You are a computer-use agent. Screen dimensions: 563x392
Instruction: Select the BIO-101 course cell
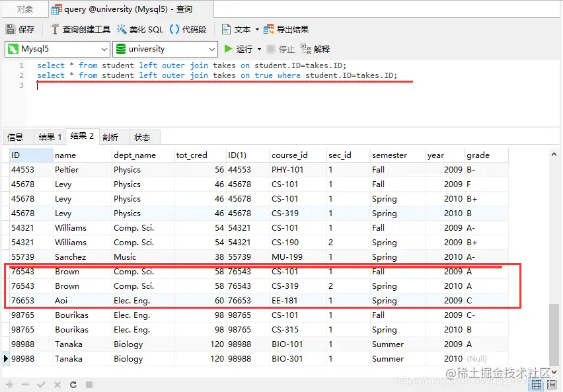[298, 344]
